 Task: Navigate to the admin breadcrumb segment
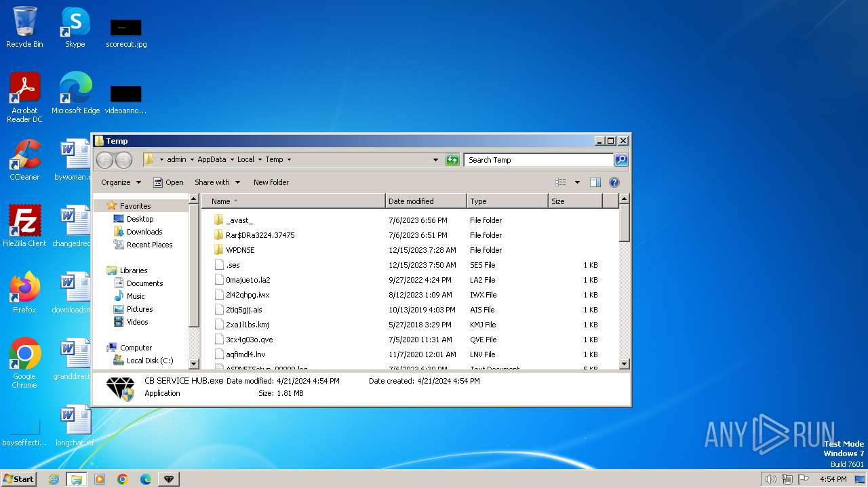click(176, 160)
